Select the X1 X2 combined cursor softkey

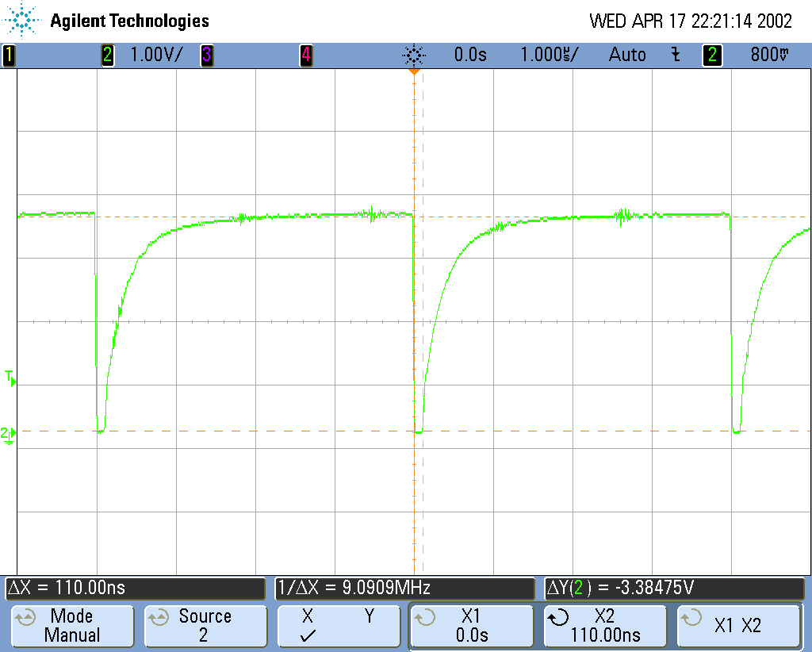pyautogui.click(x=738, y=625)
